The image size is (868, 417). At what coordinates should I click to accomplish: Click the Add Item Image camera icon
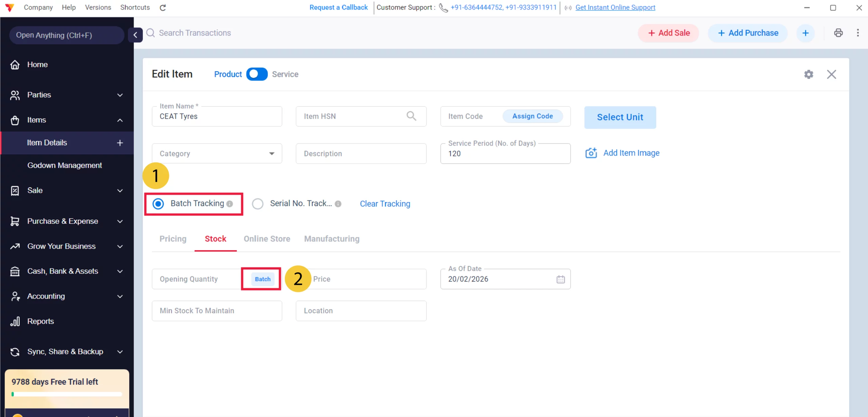pyautogui.click(x=591, y=153)
